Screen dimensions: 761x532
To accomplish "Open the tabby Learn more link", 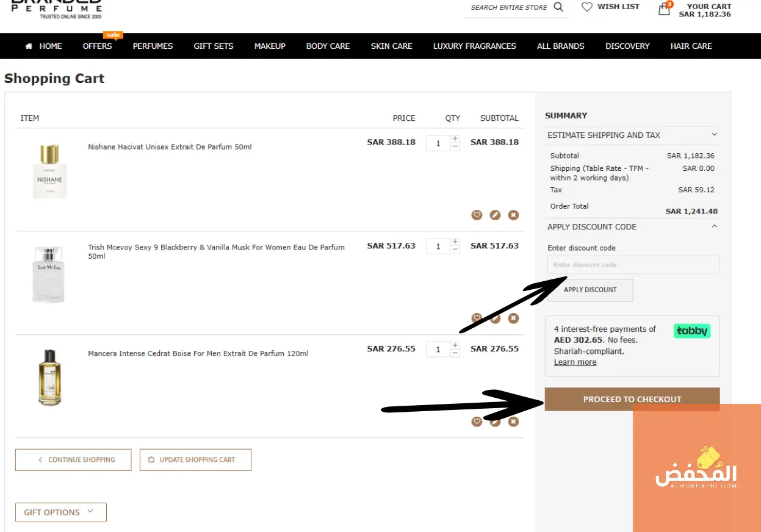I will (x=575, y=362).
